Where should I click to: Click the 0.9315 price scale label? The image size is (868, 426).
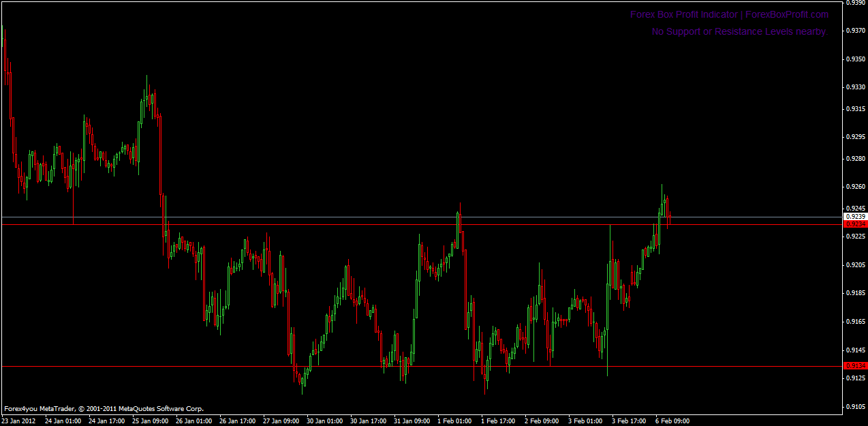(x=856, y=108)
